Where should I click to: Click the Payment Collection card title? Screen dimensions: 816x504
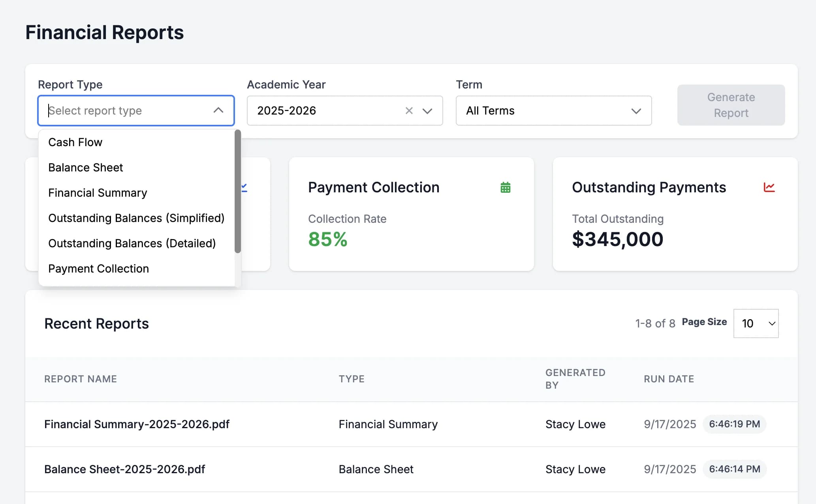[373, 187]
